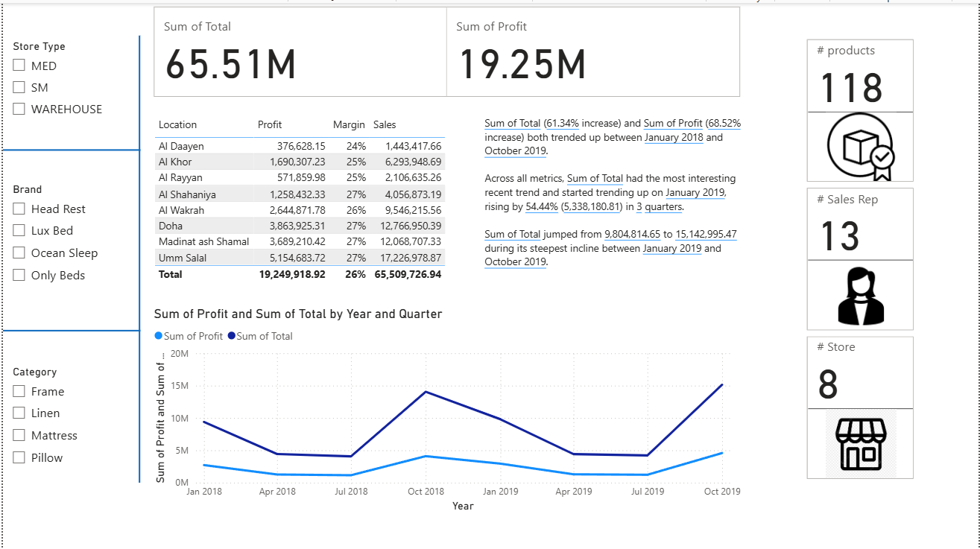Click the Store Type slicer header
Viewport: 980px width, 549px height.
[39, 46]
